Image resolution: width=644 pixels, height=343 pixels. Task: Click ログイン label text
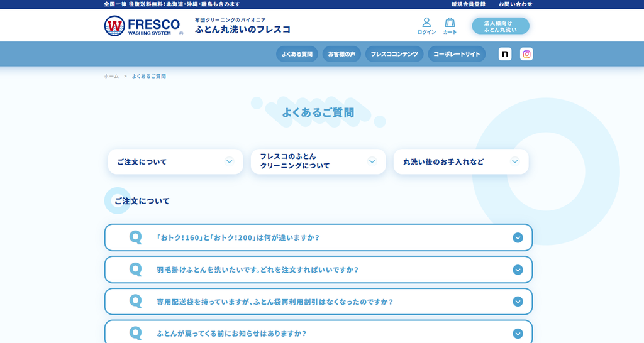point(426,32)
